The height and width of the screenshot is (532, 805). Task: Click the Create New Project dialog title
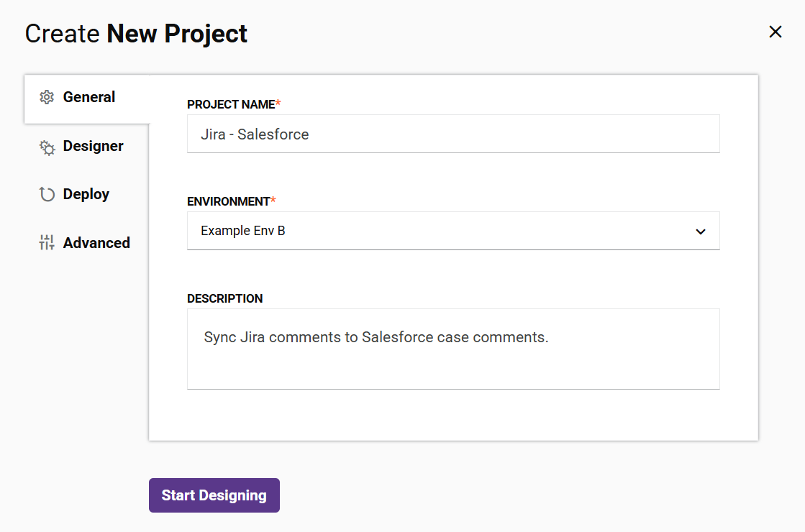coord(136,33)
